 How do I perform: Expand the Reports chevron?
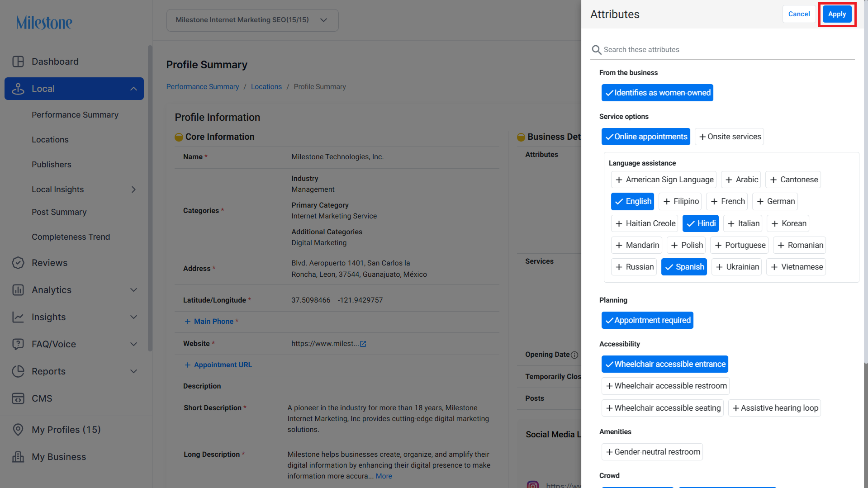(133, 371)
